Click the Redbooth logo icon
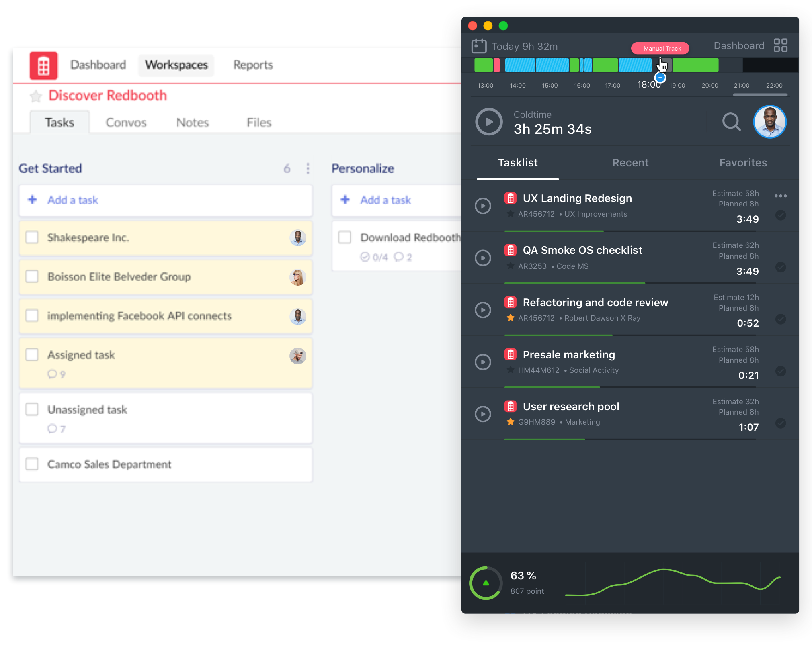 coord(43,65)
